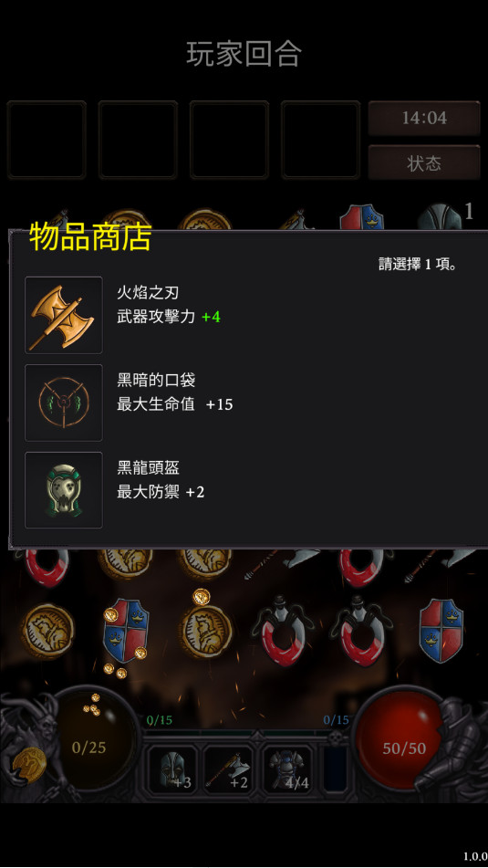
Task: Tap the axe +2 weapon slot
Action: pos(229,769)
